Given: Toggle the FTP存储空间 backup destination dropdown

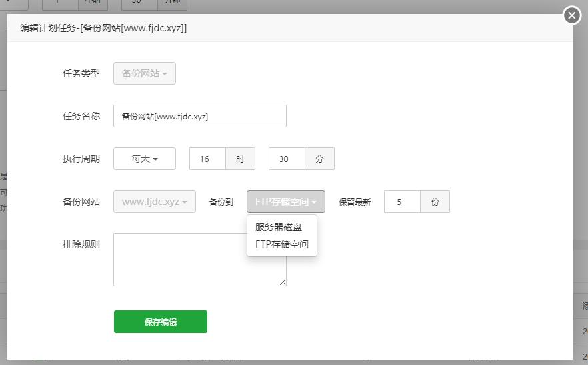Looking at the screenshot, I should pos(286,202).
